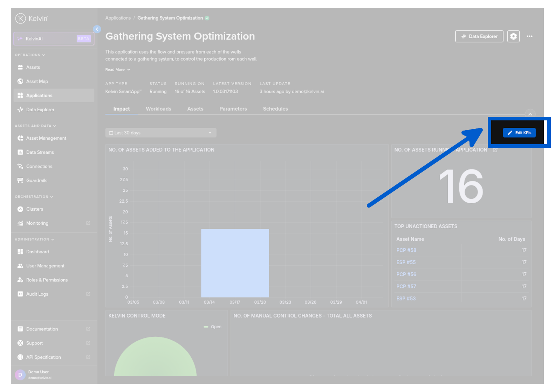Open Asset Map from the sidebar

coord(37,81)
